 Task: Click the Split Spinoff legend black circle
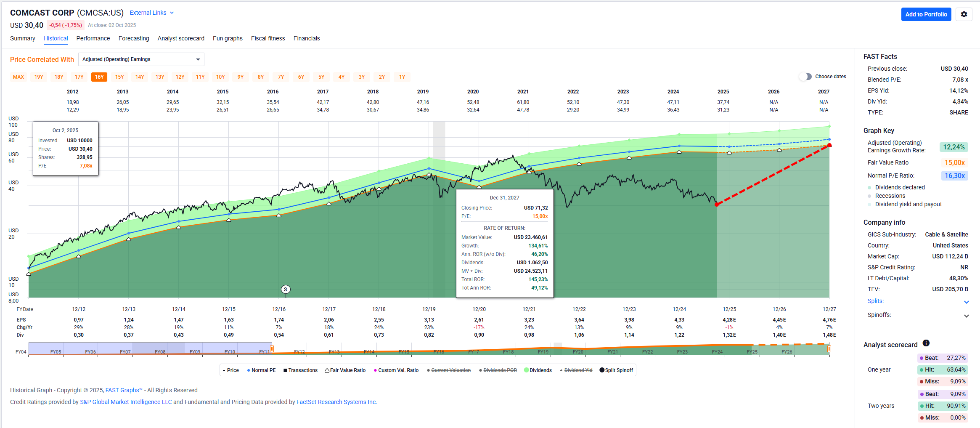coord(601,370)
